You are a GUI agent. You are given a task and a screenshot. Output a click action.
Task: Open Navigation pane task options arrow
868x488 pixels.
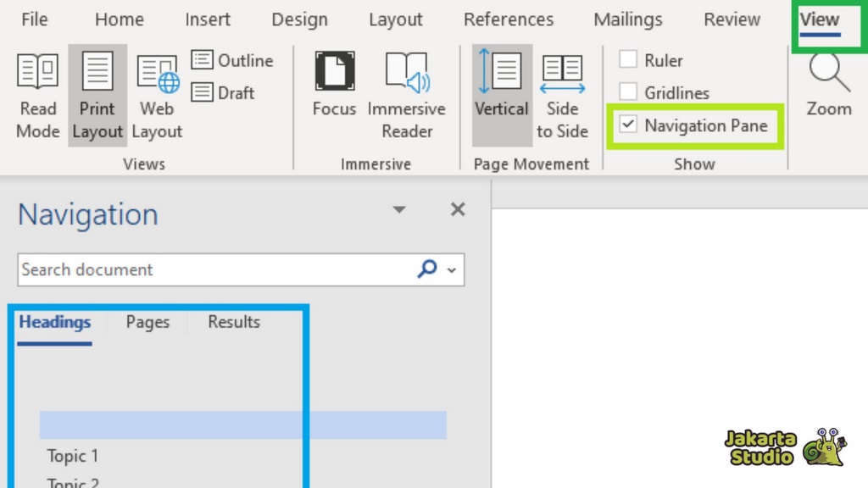point(399,210)
